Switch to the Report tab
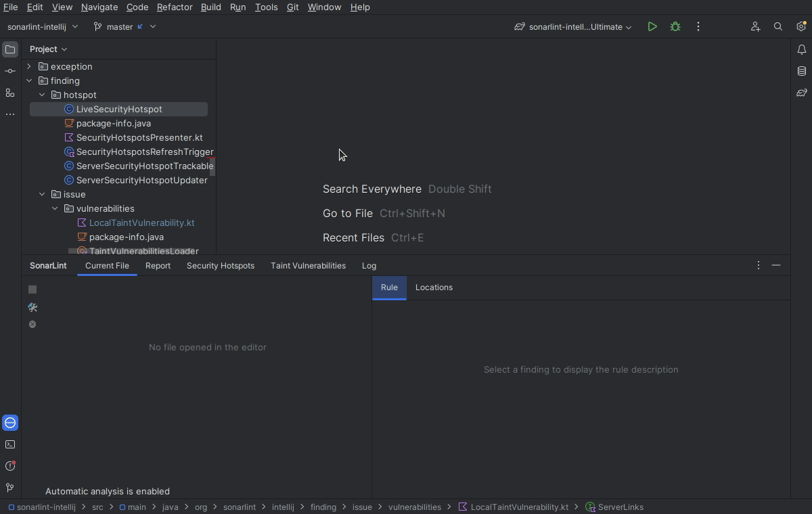This screenshot has width=812, height=514. tap(158, 265)
